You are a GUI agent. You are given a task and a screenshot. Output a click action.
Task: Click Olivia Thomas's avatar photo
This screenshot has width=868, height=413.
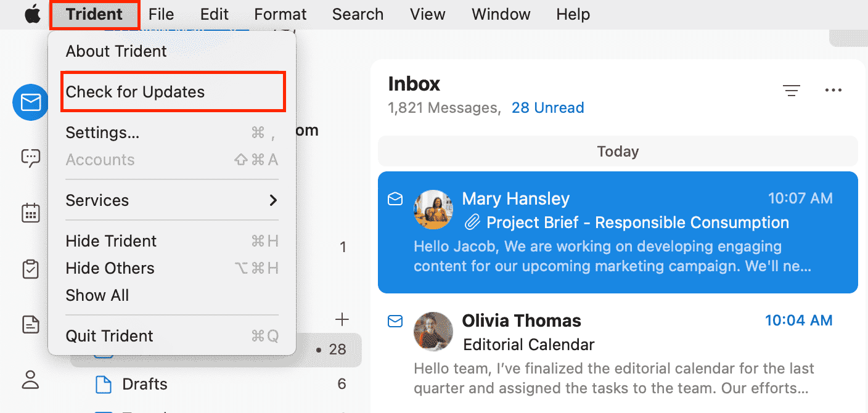pyautogui.click(x=433, y=332)
